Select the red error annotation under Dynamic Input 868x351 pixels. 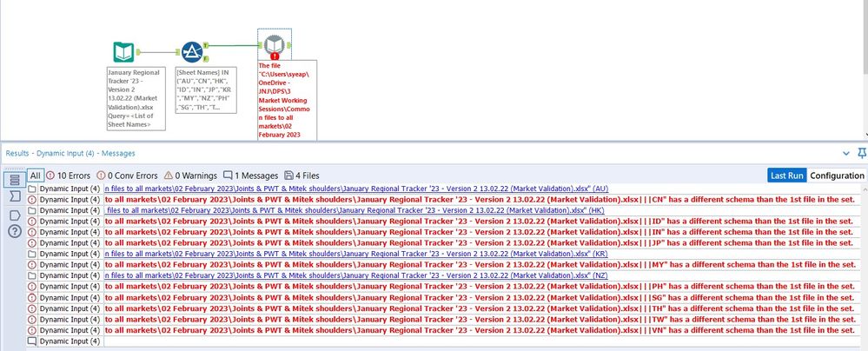(x=288, y=100)
